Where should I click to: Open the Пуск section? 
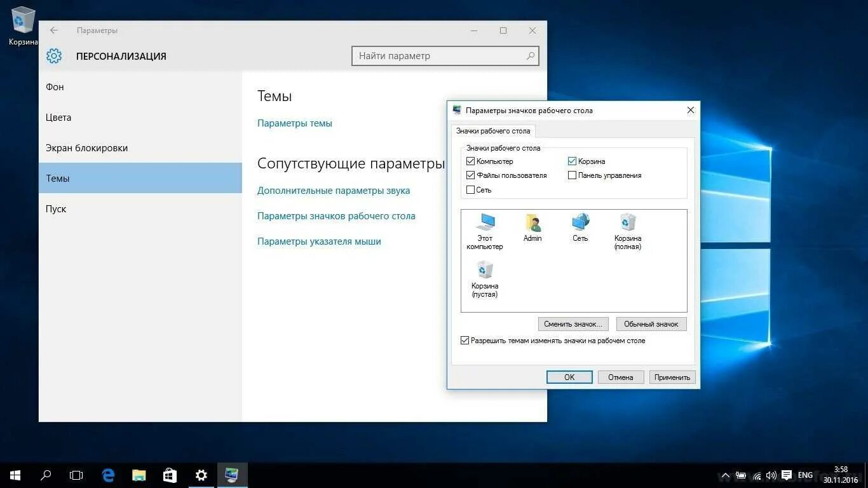pos(140,208)
